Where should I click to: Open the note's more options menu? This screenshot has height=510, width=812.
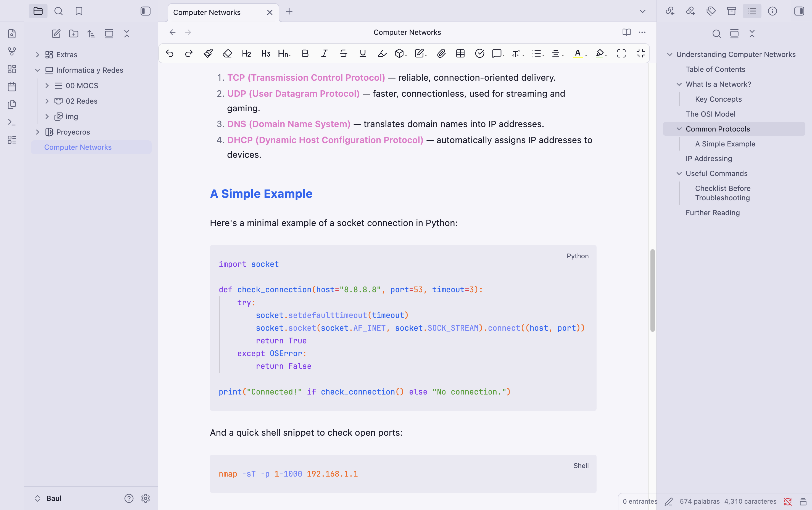click(x=642, y=32)
